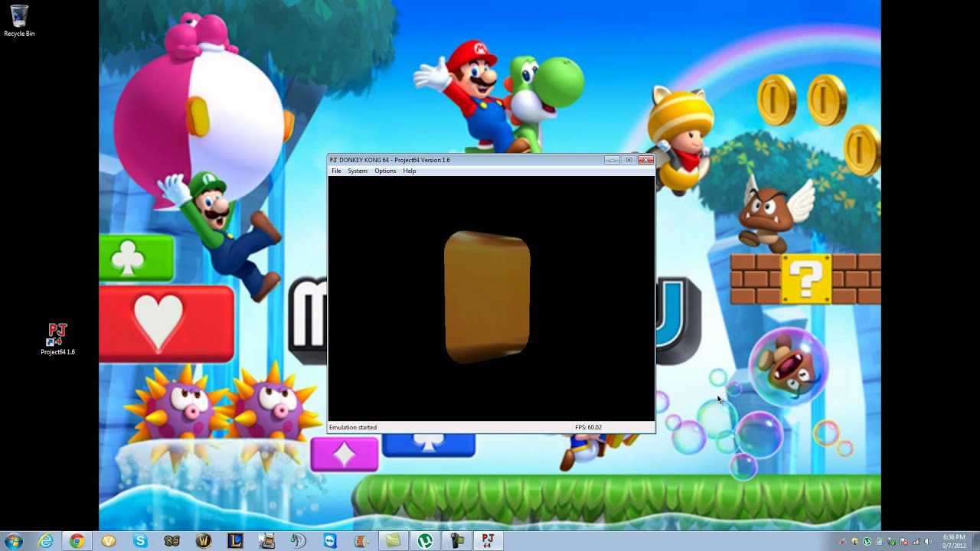Open Action Center flag in tray

click(x=903, y=541)
